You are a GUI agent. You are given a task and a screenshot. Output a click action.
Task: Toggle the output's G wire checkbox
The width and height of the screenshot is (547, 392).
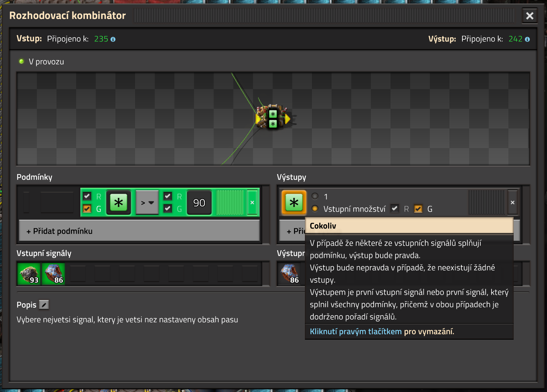[418, 209]
